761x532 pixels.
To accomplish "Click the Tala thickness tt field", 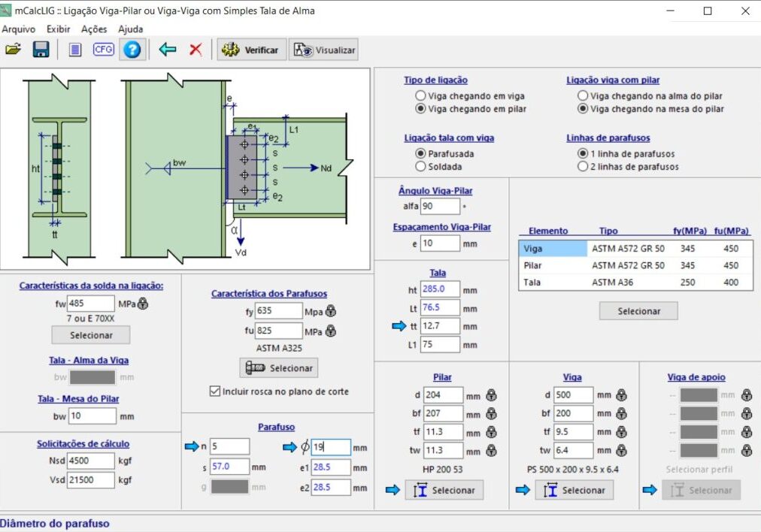I will point(440,326).
